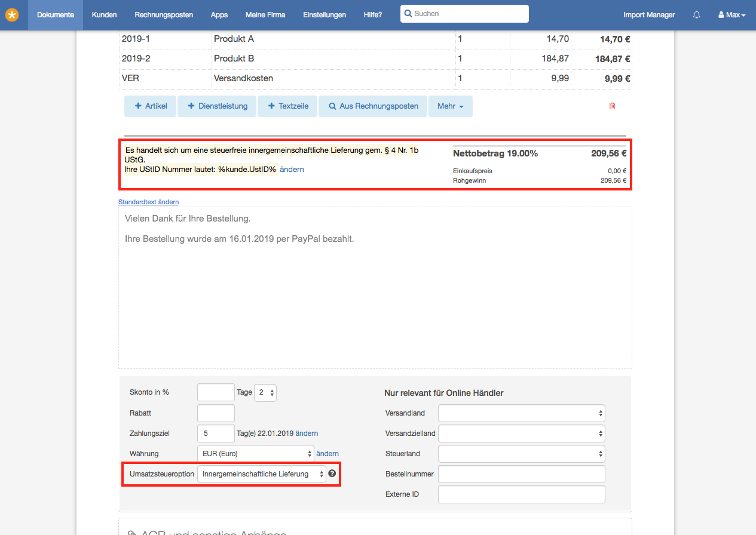756x535 pixels.
Task: Open the Meine Firma menu
Action: [265, 15]
